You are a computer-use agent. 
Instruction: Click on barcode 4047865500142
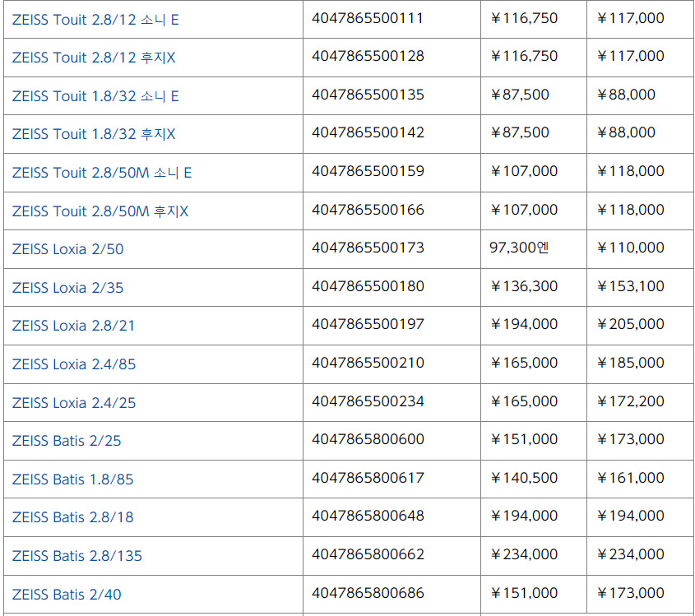coord(368,132)
